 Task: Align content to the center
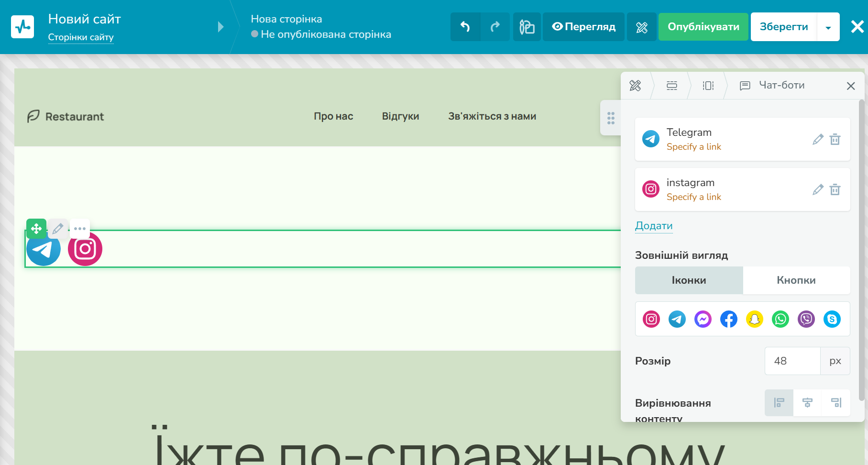807,403
